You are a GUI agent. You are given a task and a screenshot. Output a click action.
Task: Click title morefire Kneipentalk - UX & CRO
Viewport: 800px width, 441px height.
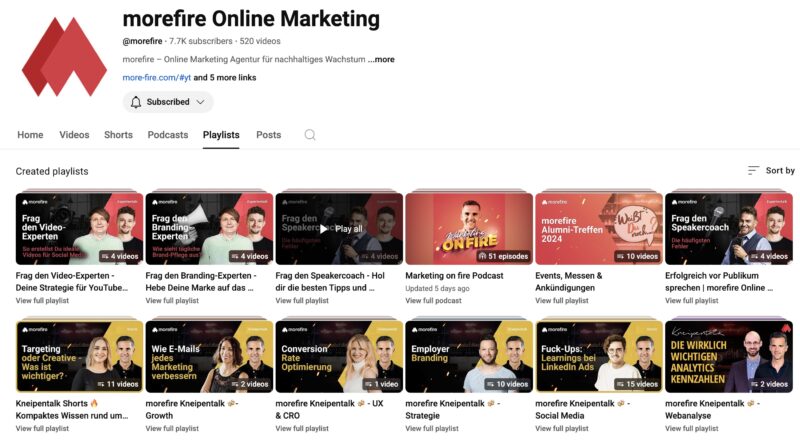tap(329, 409)
